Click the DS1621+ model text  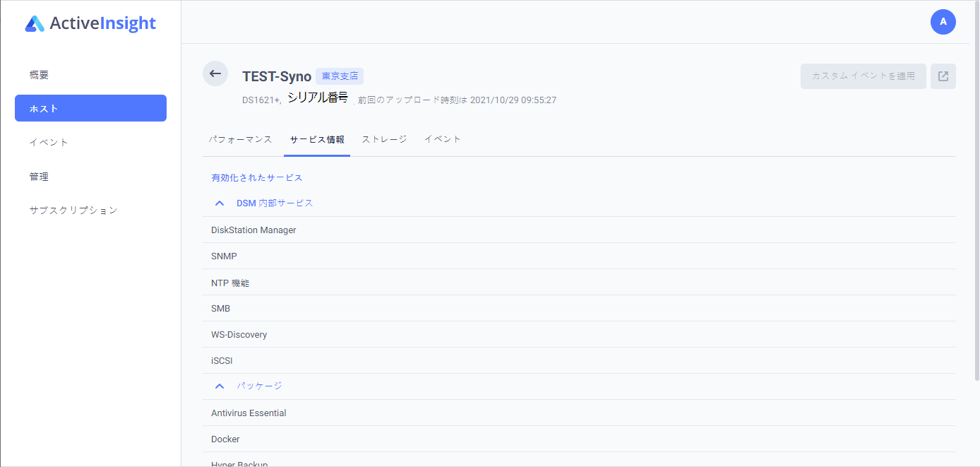coord(261,100)
